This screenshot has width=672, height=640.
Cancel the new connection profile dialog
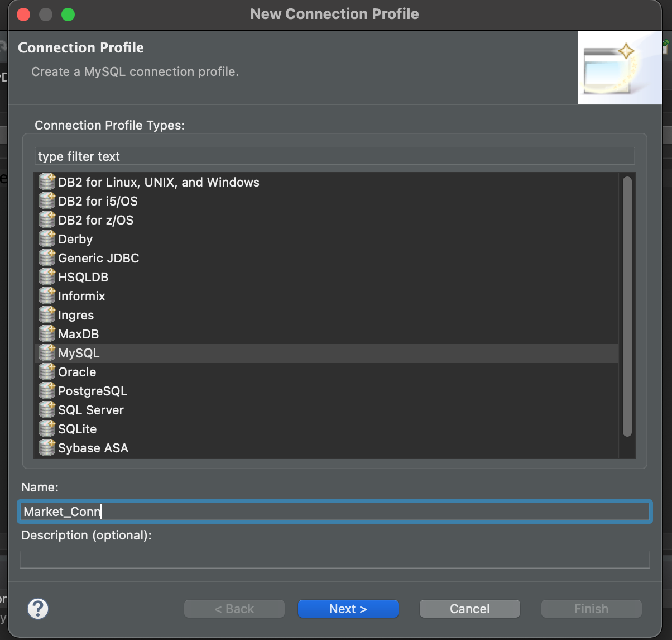(x=470, y=609)
